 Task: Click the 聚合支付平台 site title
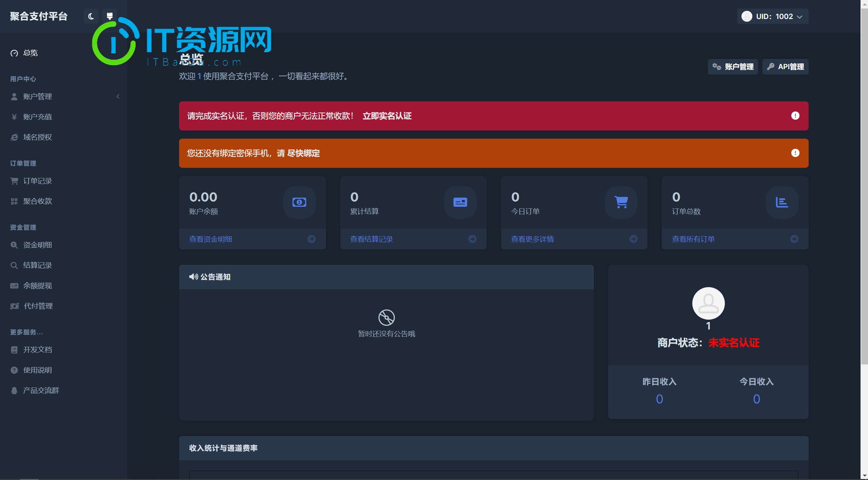[x=39, y=16]
